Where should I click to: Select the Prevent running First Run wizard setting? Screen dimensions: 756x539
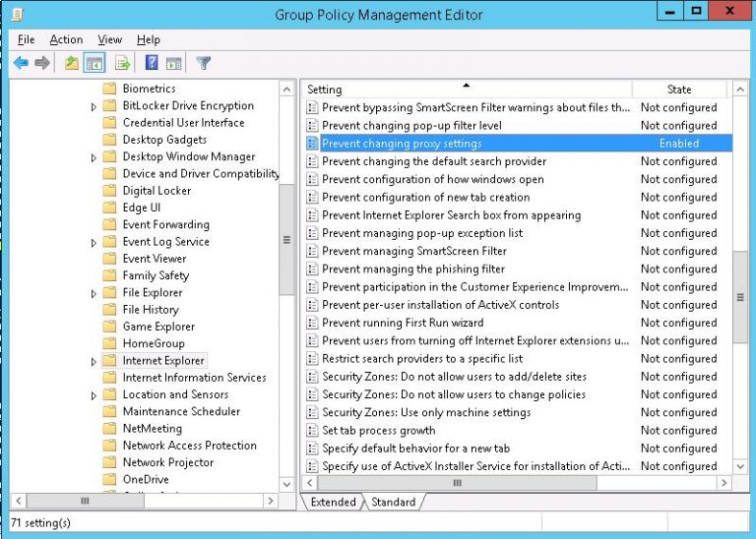tap(403, 323)
